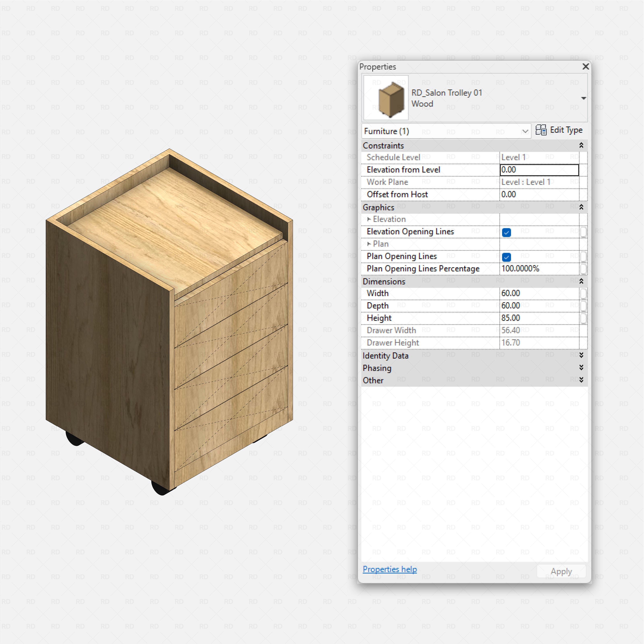644x644 pixels.
Task: Open the Edit Type dialog
Action: 559,130
